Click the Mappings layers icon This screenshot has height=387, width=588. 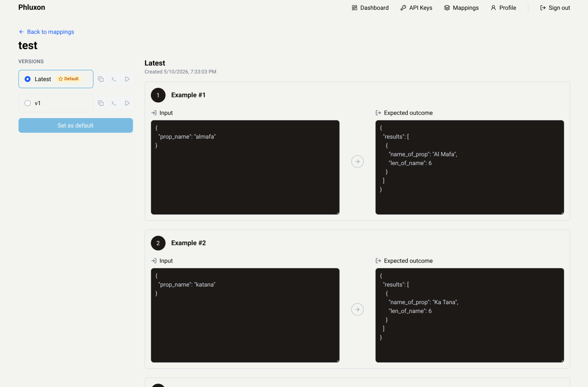[x=447, y=8]
